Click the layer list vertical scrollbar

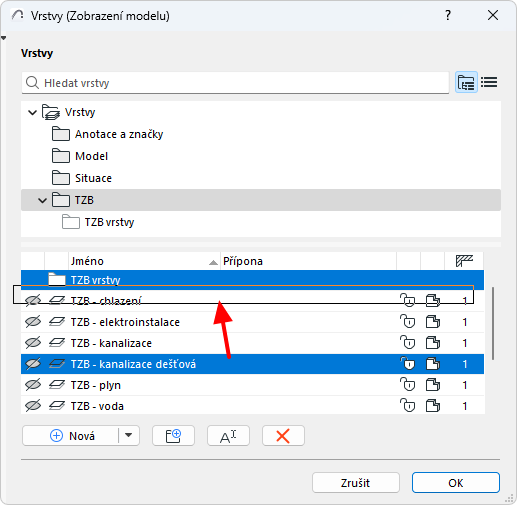click(493, 323)
